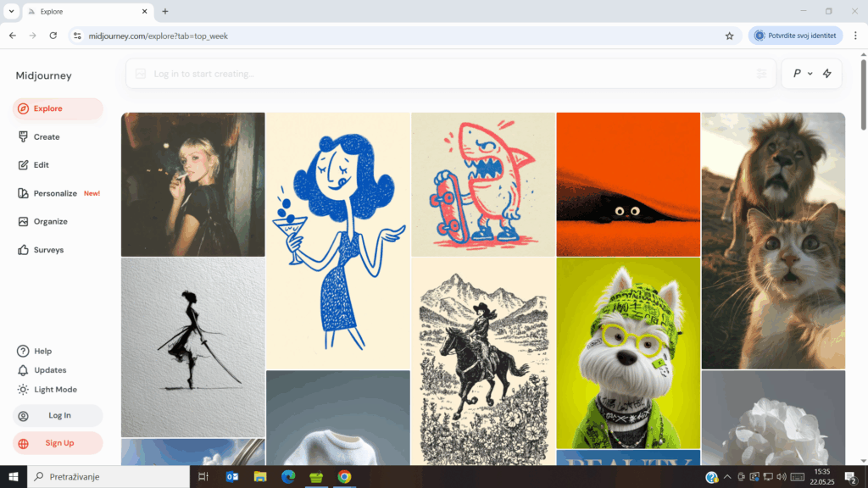
Task: Click the Edit pencil icon
Action: coord(23,165)
